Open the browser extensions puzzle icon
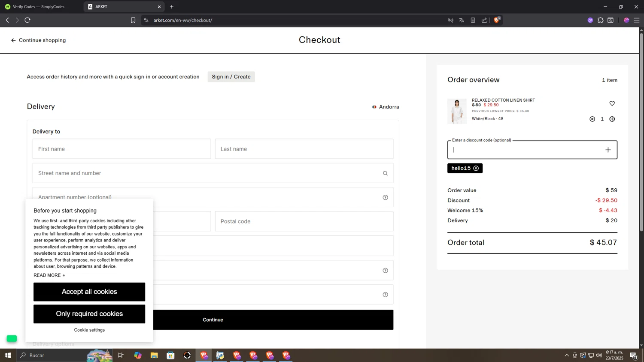The image size is (644, 362). click(600, 20)
